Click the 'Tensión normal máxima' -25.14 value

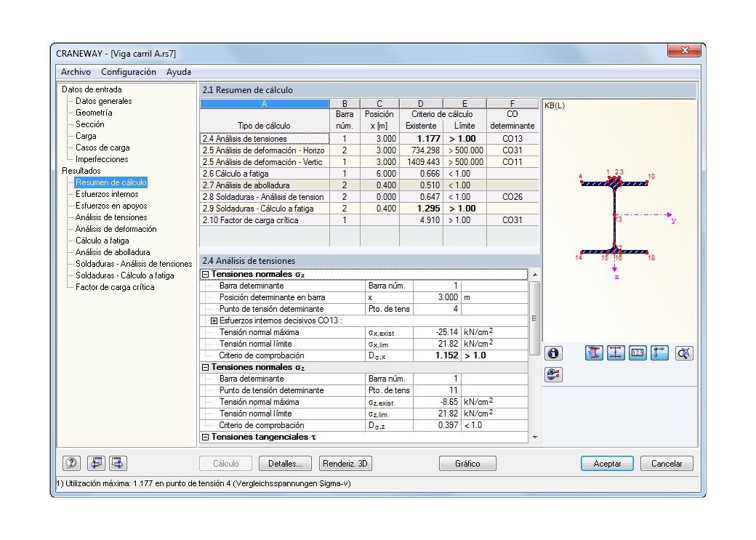pos(438,332)
